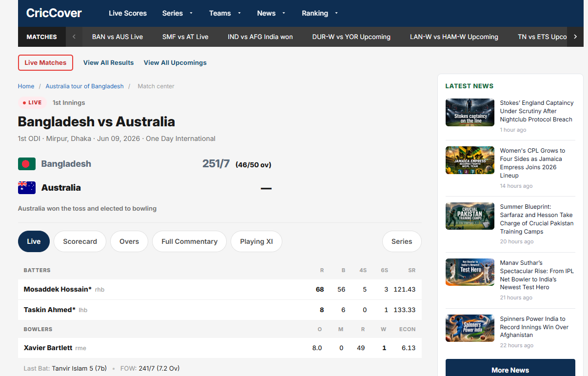
Task: Open Live Scores in the top navigation
Action: 128,13
